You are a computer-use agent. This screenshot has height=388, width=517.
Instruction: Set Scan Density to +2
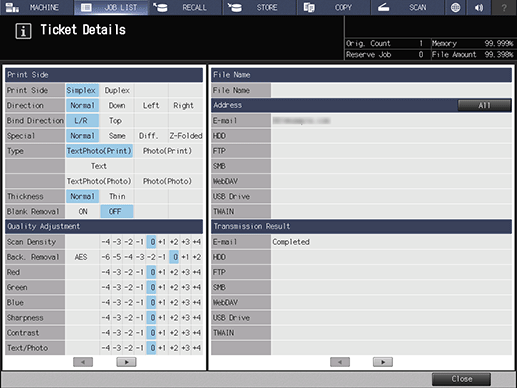[174, 242]
